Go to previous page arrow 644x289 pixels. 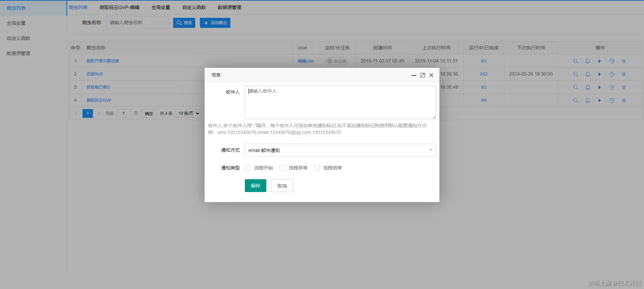pyautogui.click(x=76, y=113)
